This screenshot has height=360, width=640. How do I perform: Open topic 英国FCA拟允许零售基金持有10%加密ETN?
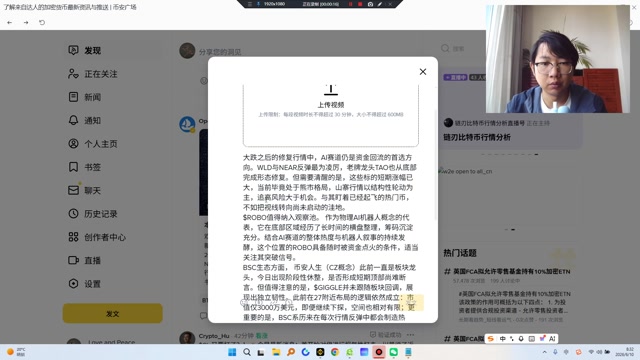pyautogui.click(x=512, y=271)
